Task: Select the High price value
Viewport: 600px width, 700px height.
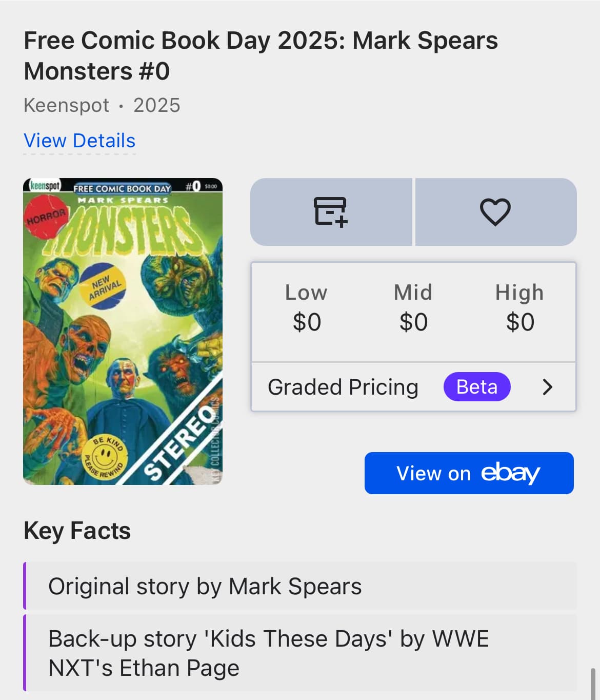Action: 520,322
